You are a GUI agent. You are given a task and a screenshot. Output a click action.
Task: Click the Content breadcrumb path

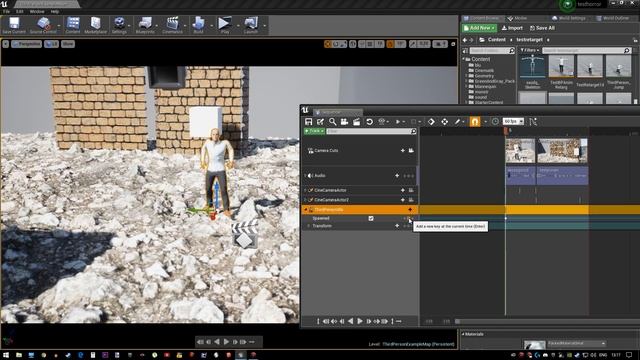(x=497, y=40)
